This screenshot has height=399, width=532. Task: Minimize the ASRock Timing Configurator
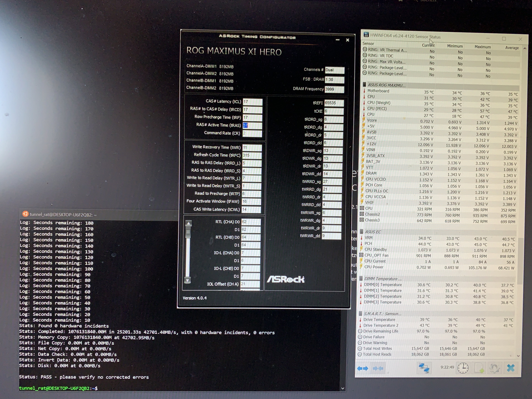[338, 40]
